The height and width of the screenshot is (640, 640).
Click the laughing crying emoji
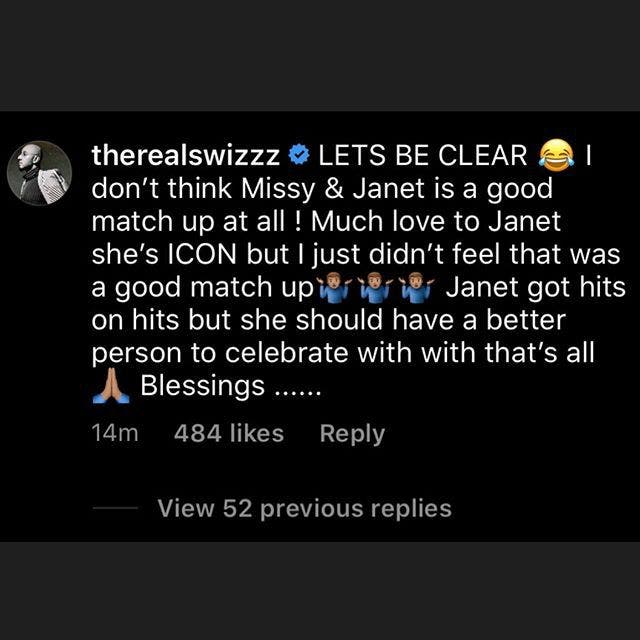coord(557,155)
